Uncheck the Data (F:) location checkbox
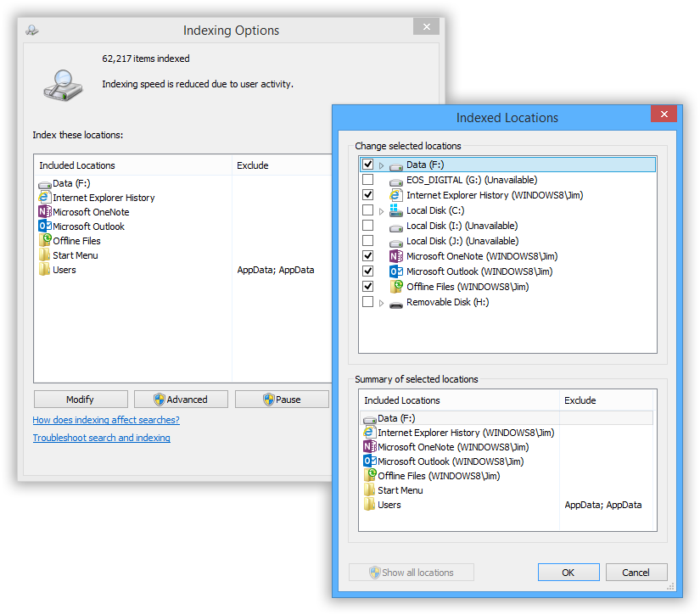Screen dimensions: 700x615 pos(368,164)
